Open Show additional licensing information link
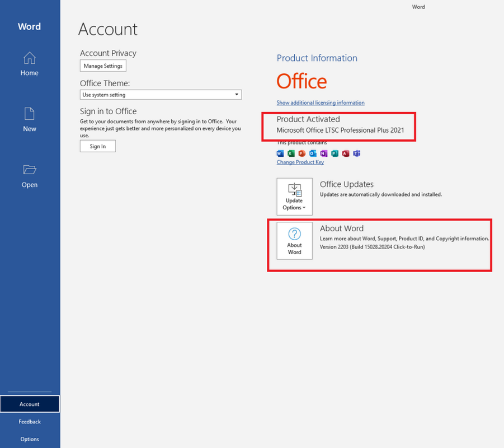 pyautogui.click(x=321, y=102)
